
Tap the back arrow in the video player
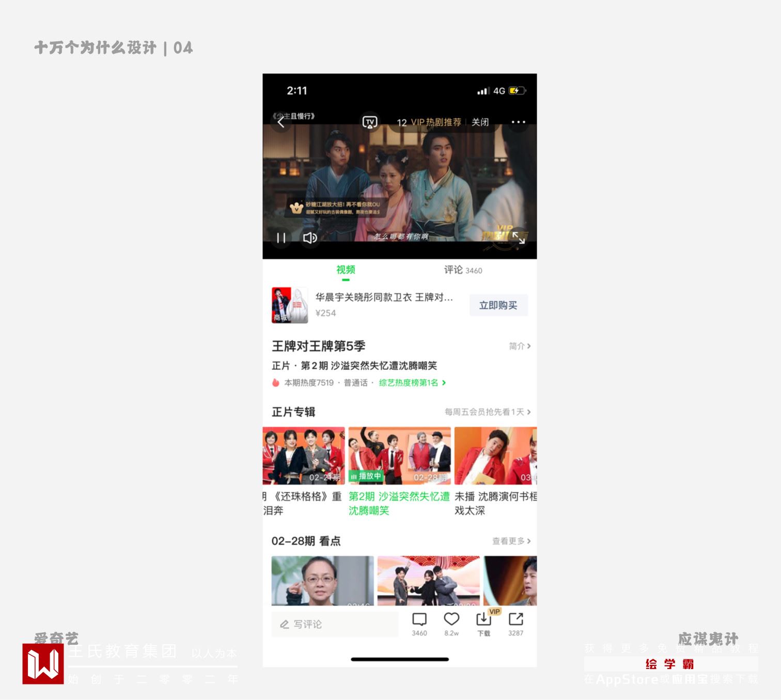coord(281,122)
